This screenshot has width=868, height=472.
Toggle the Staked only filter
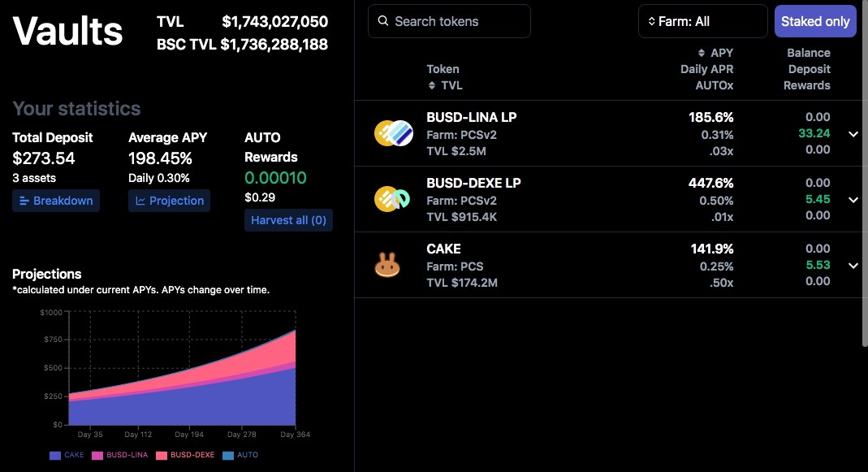point(815,21)
